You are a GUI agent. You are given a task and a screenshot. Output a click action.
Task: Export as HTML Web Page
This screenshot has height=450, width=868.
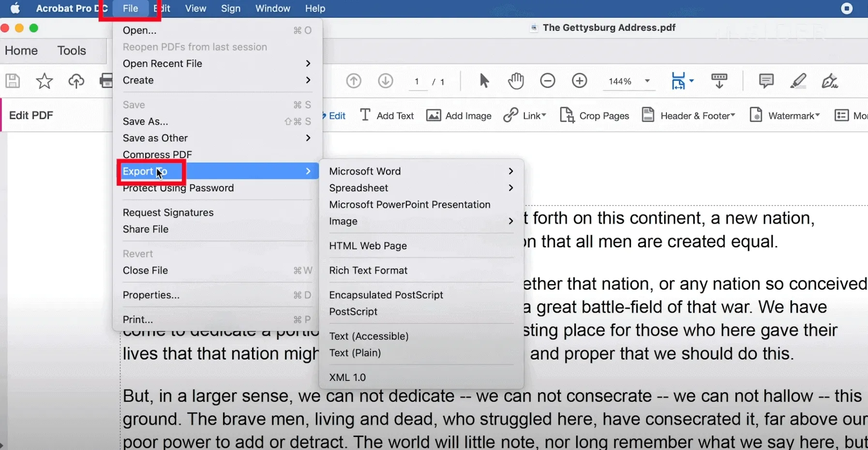click(x=421, y=246)
